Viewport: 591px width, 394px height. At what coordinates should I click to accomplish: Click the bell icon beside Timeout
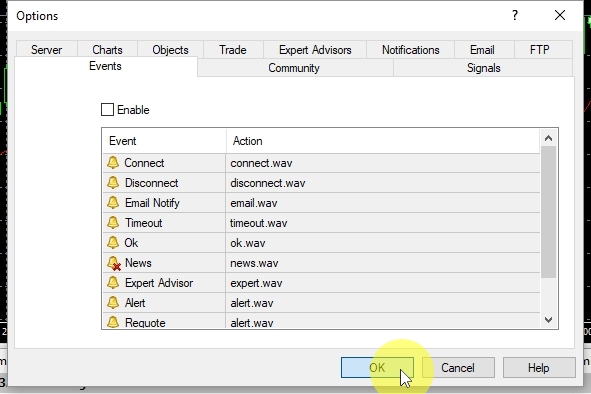pos(113,223)
